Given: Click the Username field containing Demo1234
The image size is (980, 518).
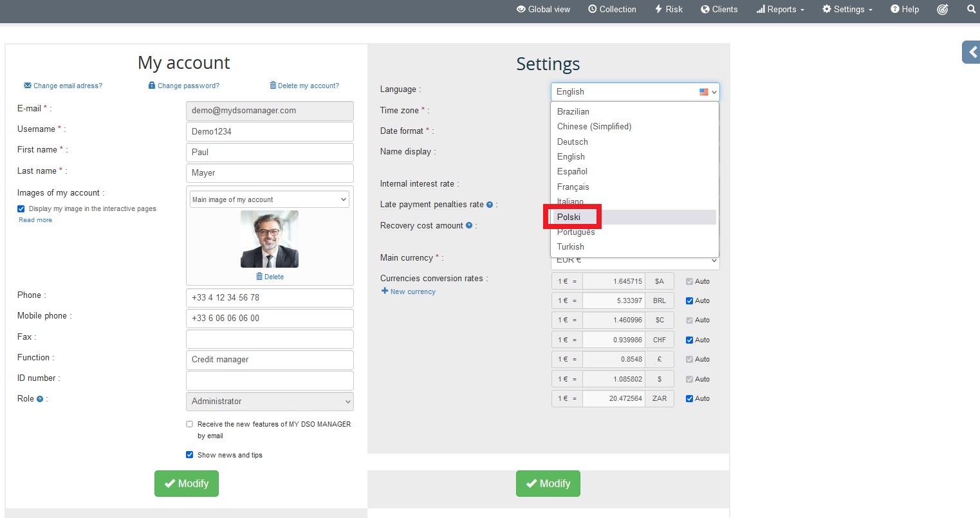Looking at the screenshot, I should tap(269, 131).
